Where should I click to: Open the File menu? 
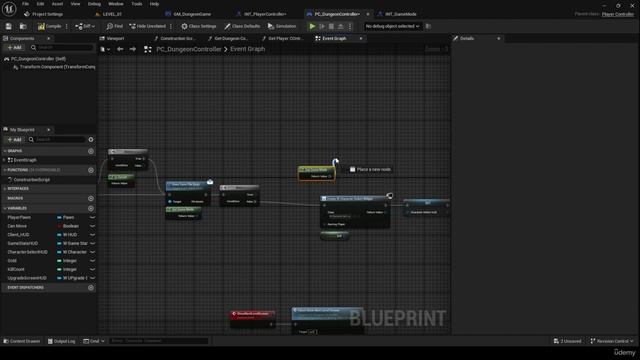point(25,4)
